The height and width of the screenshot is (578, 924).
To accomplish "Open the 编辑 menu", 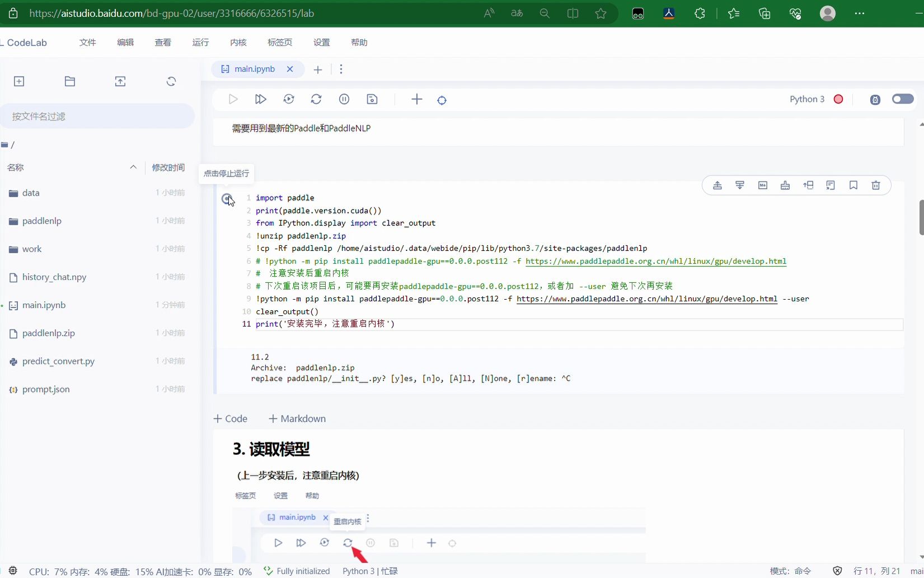I will 125,43.
